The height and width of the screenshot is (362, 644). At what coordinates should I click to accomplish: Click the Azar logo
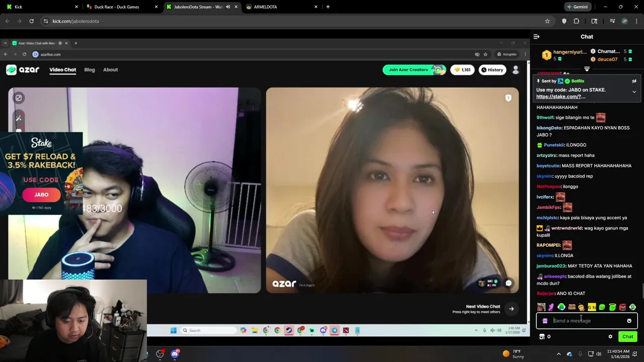(23, 70)
